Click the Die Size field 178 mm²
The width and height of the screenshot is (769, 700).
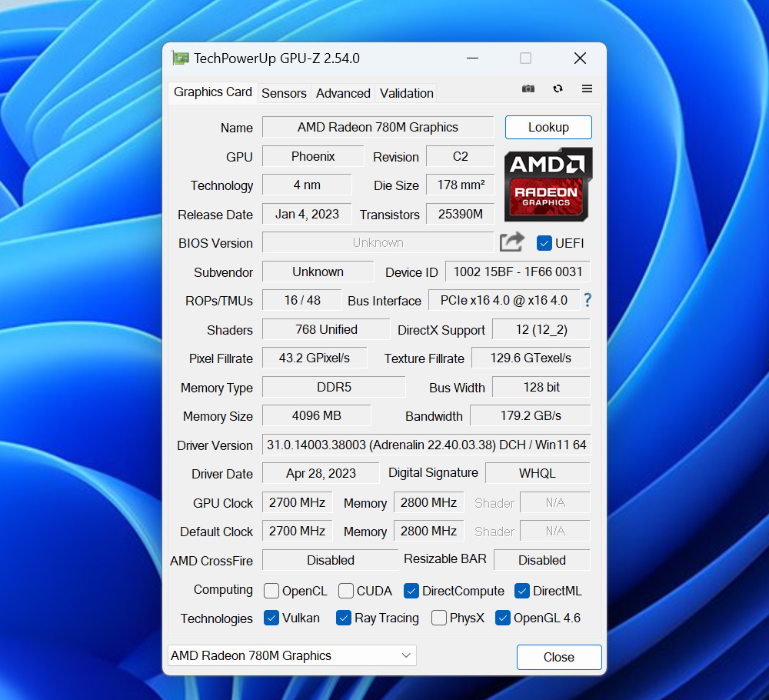460,185
